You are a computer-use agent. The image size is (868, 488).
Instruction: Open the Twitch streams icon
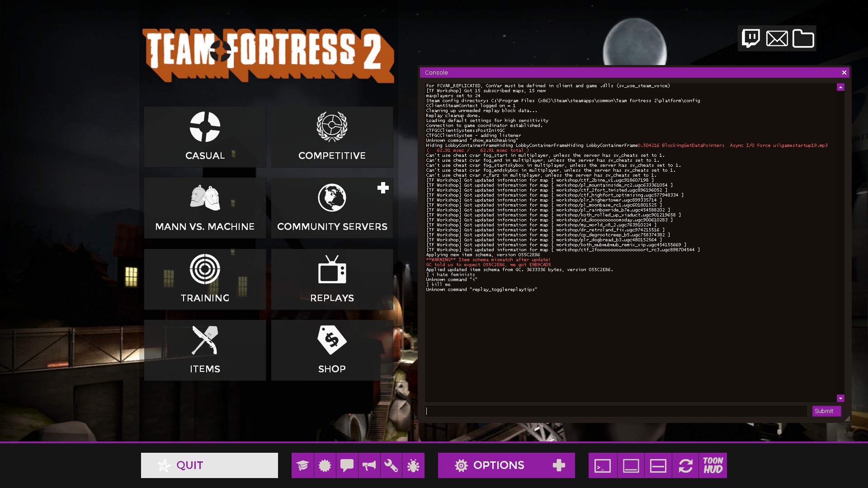[x=751, y=38]
